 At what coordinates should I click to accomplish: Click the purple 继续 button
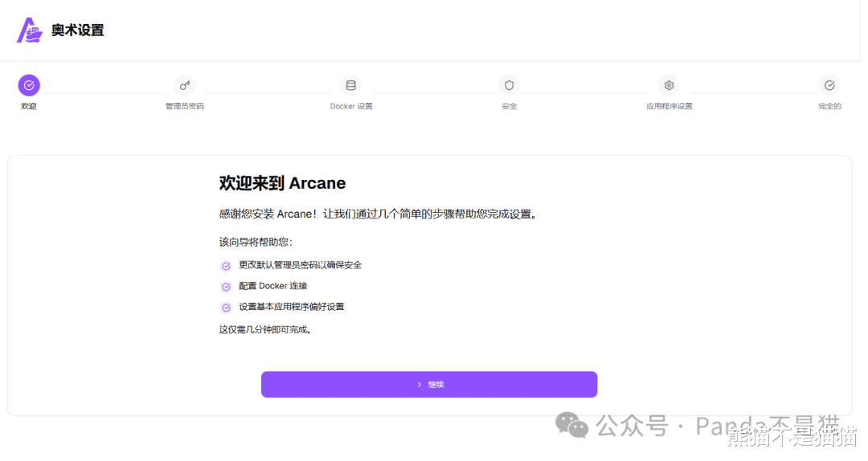[x=429, y=384]
